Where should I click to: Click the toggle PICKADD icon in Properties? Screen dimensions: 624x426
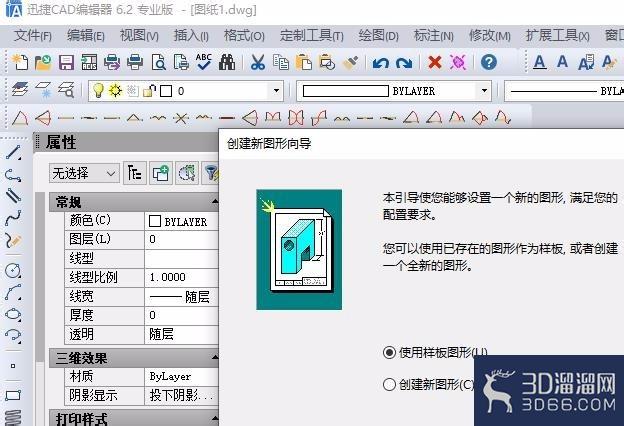click(161, 173)
